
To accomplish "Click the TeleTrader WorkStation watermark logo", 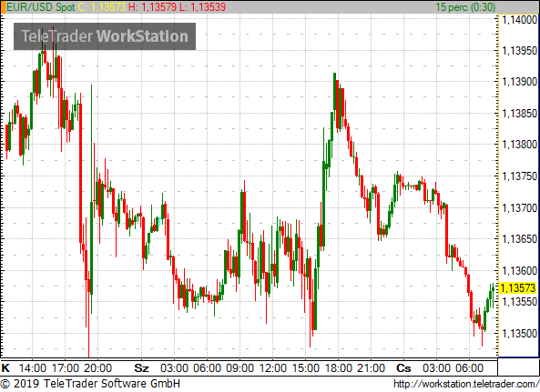I will click(x=105, y=36).
